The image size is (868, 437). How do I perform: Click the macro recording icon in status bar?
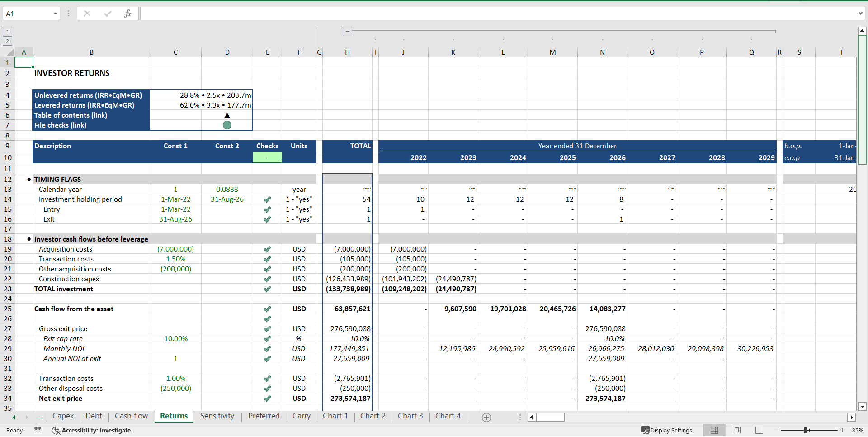tap(38, 430)
